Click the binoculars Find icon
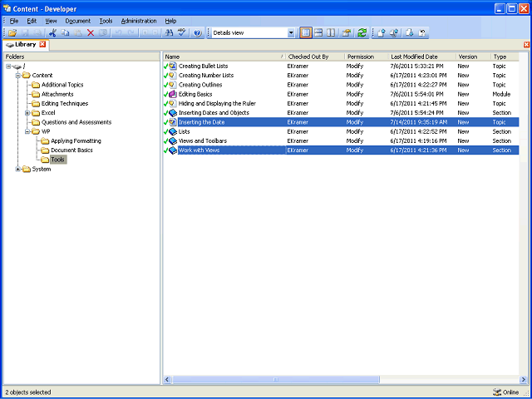Viewport: 532px width, 399px height. 169,33
